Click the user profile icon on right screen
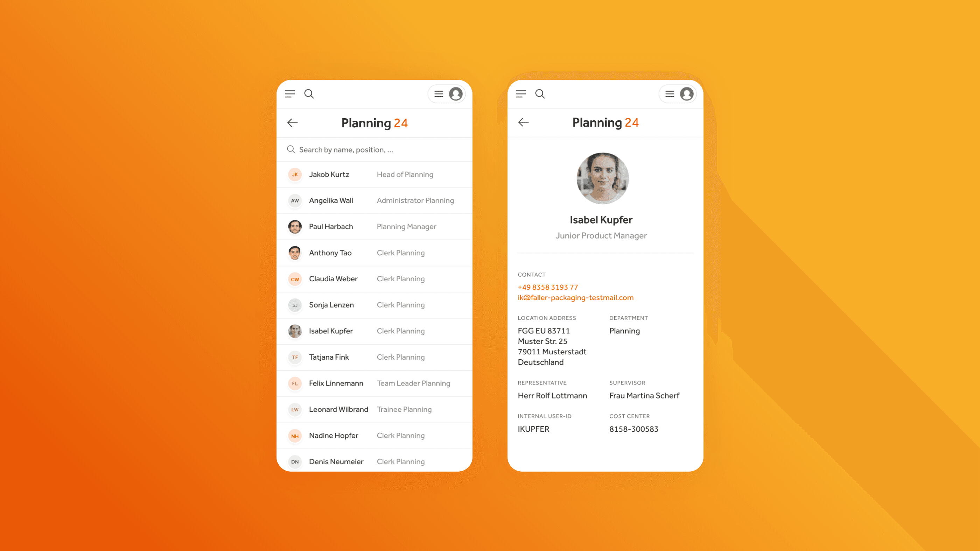Viewport: 980px width, 551px height. coord(687,93)
